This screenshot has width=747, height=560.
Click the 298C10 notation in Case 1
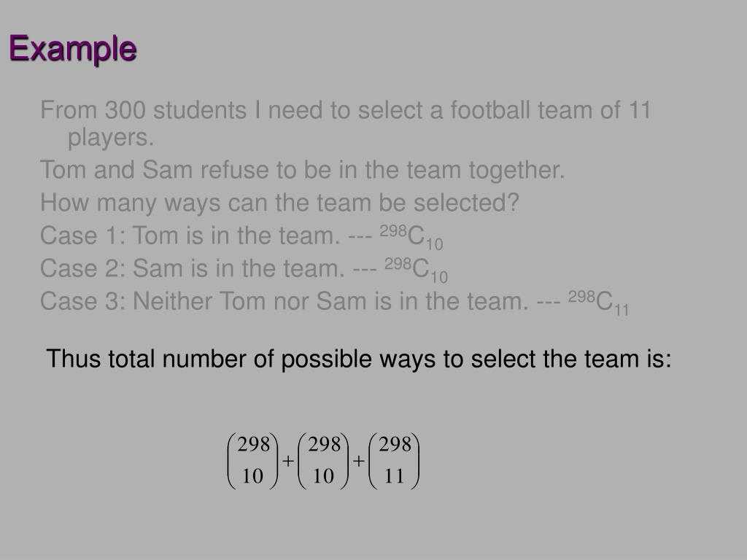tap(411, 237)
